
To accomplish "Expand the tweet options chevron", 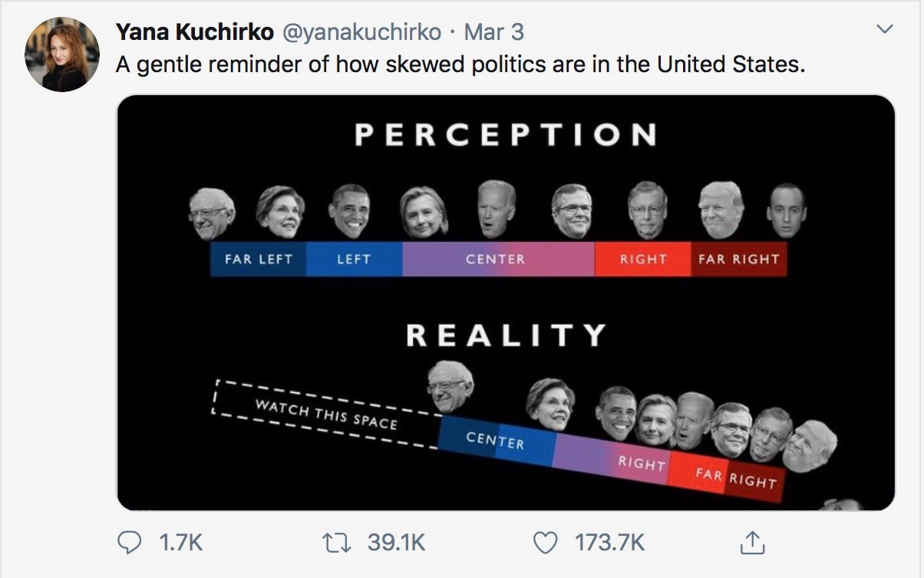I will tap(885, 30).
